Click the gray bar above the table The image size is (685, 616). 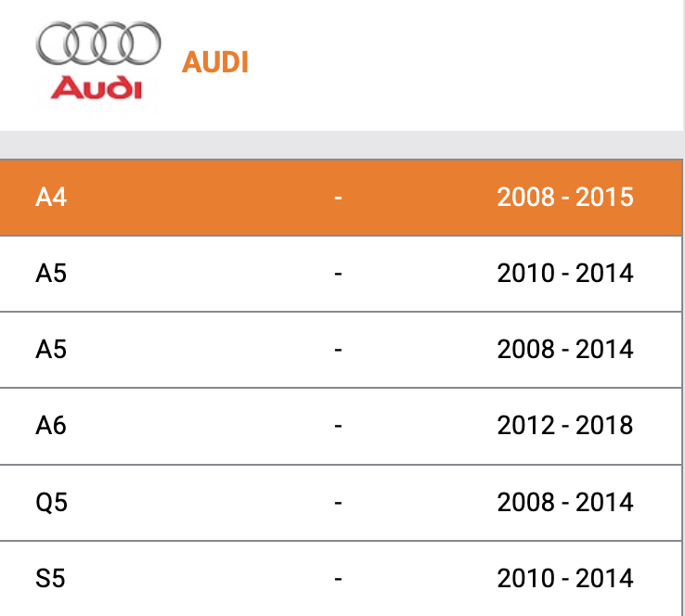point(342,145)
